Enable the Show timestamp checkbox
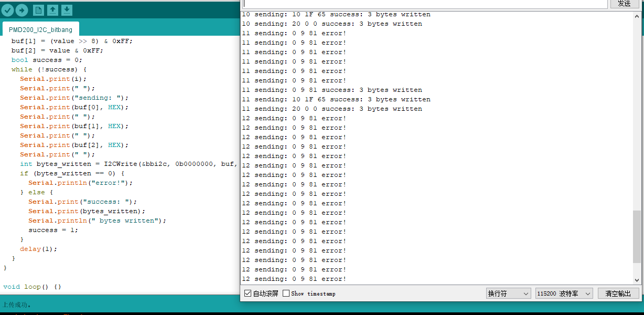The image size is (644, 315). [x=286, y=293]
